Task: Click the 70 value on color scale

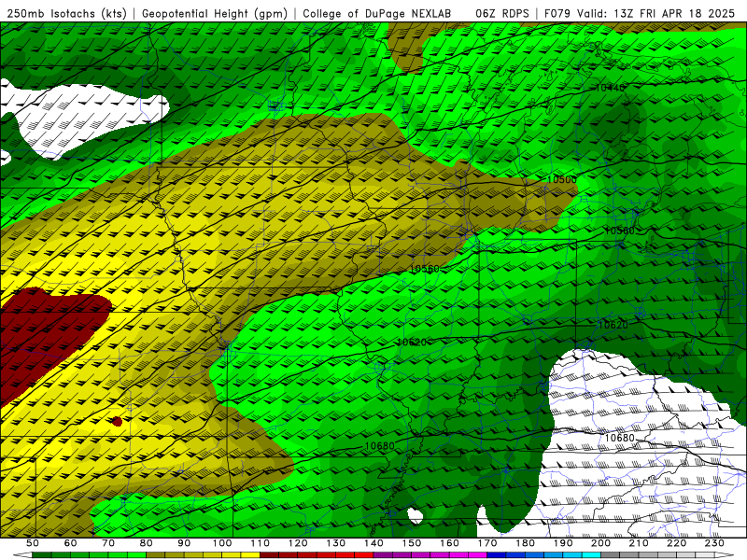Action: (x=108, y=543)
